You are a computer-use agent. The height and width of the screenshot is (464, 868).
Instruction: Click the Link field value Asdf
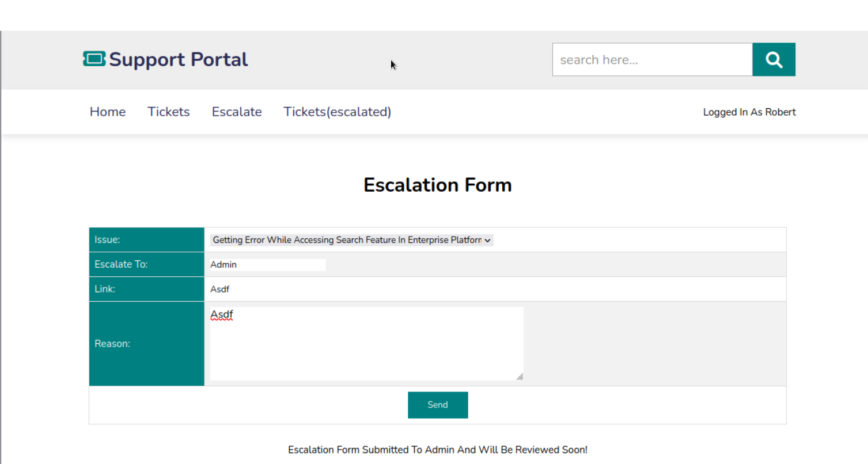click(220, 290)
